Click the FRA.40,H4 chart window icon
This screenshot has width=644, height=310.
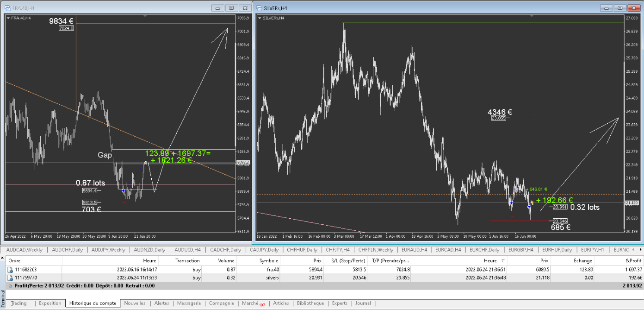coord(7,8)
